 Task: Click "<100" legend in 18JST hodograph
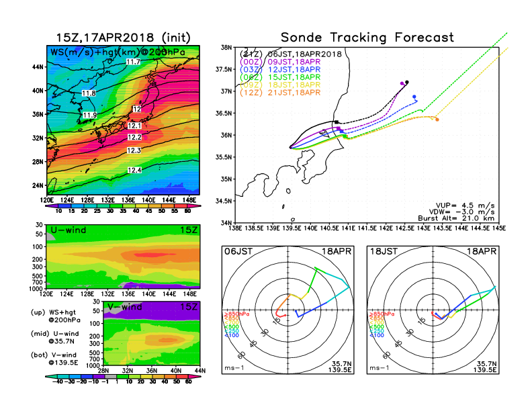tap(377, 335)
